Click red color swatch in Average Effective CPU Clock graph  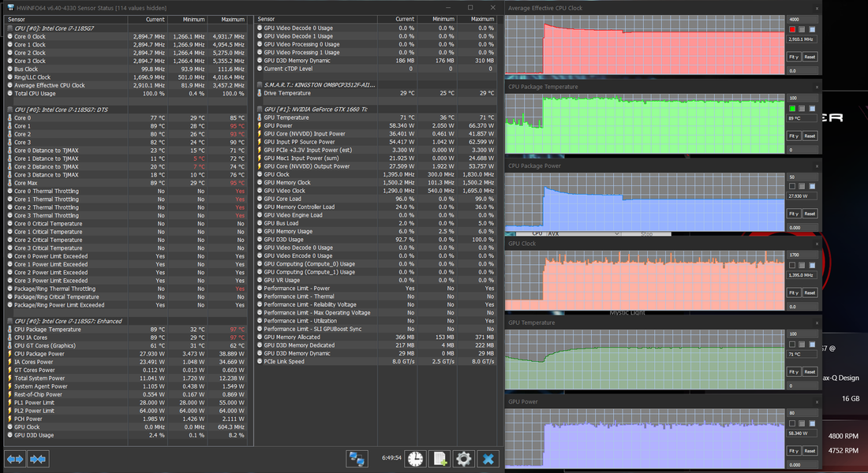point(792,29)
